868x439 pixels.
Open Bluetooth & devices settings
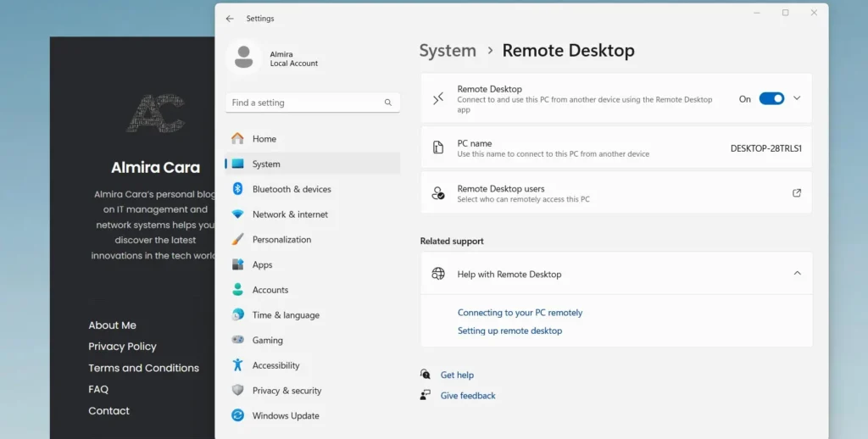pyautogui.click(x=312, y=189)
